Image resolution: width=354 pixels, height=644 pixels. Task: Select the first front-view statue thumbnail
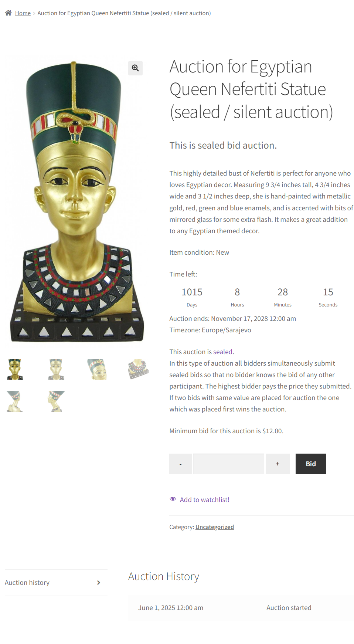[x=15, y=369]
